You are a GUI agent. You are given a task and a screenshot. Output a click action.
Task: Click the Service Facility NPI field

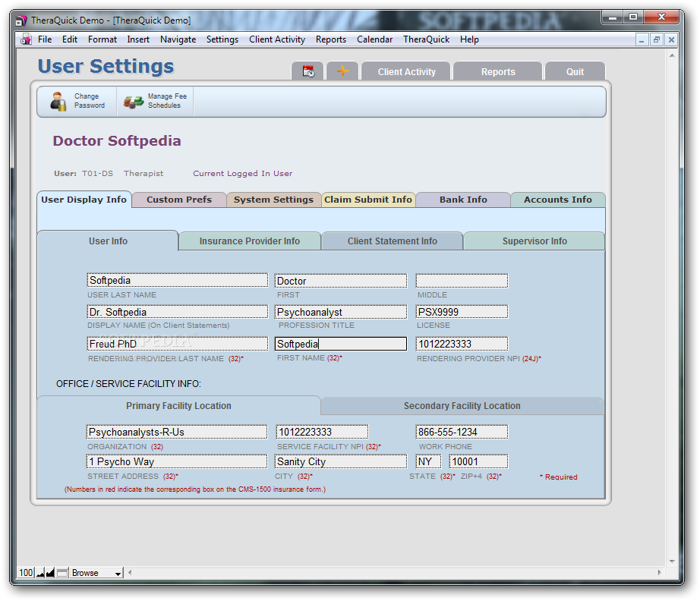click(322, 432)
